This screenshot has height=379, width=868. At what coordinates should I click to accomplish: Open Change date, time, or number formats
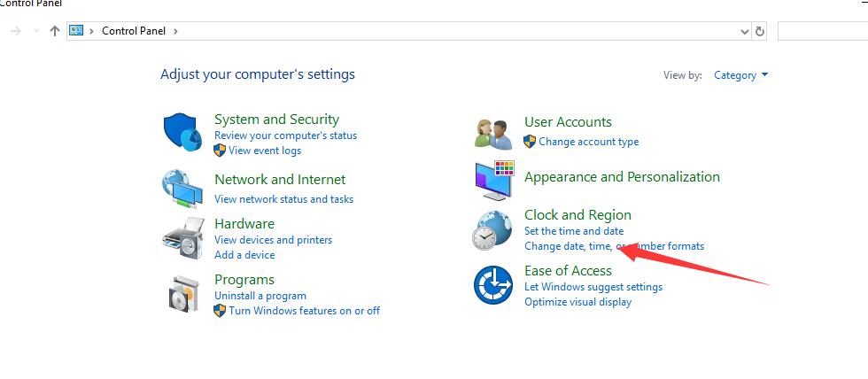(614, 246)
